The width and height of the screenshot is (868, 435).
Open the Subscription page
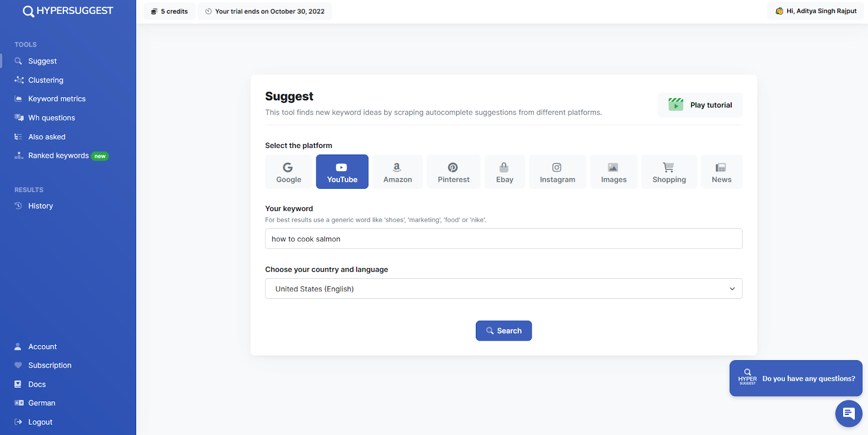pos(50,366)
